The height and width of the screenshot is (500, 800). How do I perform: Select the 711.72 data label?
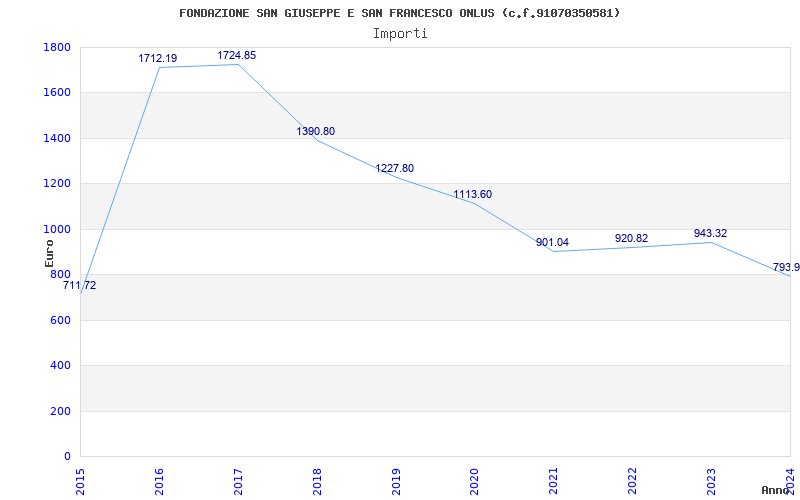pos(80,286)
